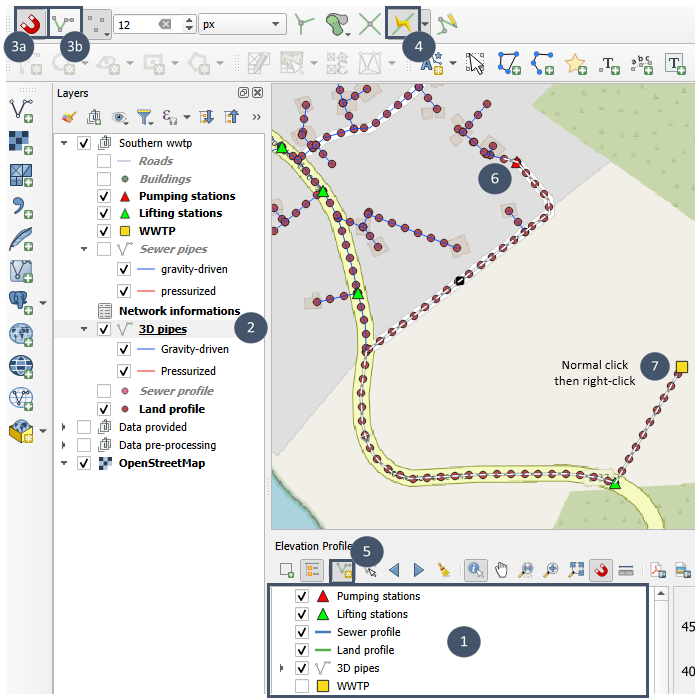This screenshot has width=700, height=700.
Task: Open the px snapping units dropdown
Action: pos(241,22)
